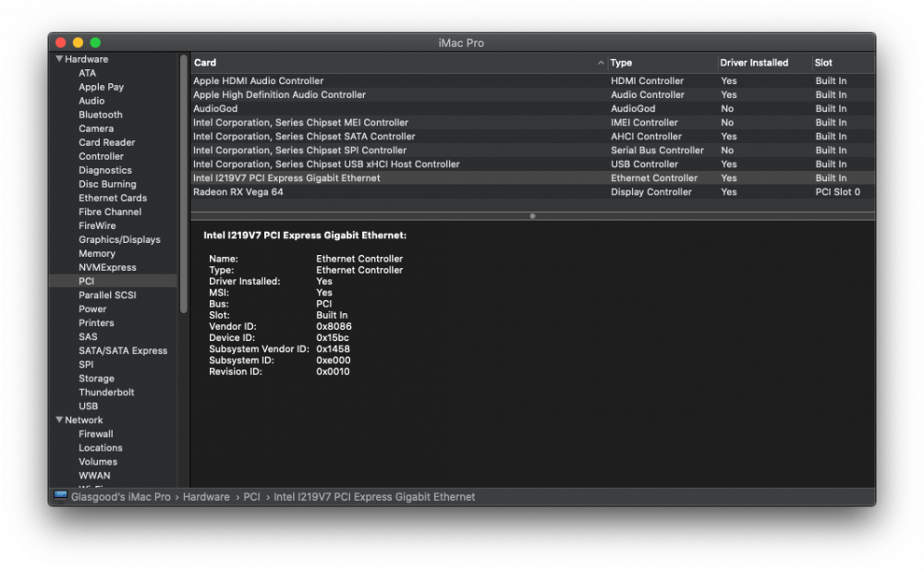Viewport: 924px width, 570px height.
Task: Open Bluetooth in the sidebar
Action: tap(101, 115)
